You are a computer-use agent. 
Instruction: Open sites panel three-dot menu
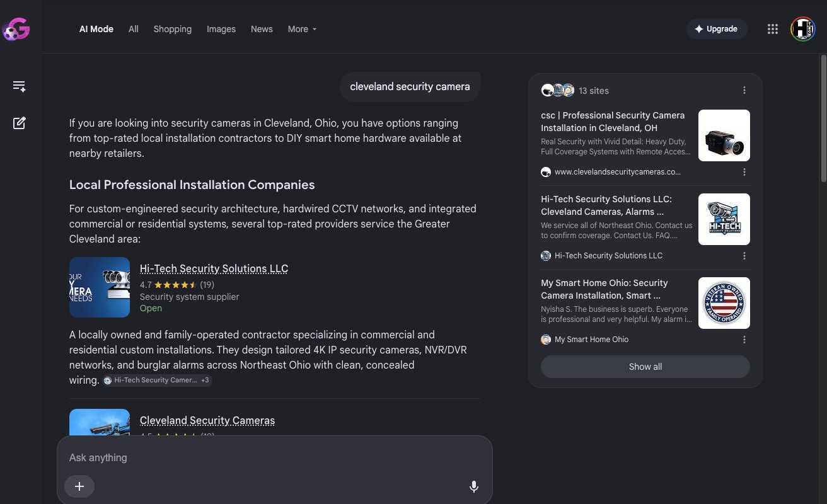[744, 90]
